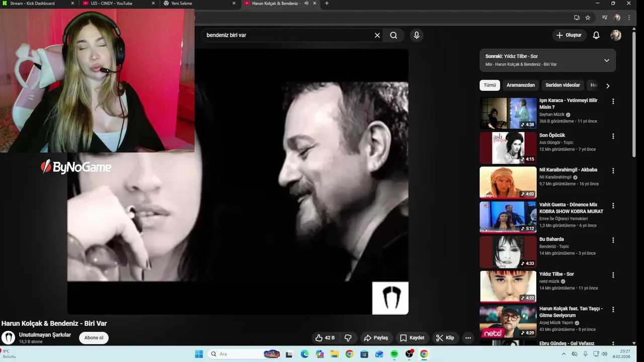Click the Oluştur create button
The height and width of the screenshot is (362, 644).
click(569, 35)
